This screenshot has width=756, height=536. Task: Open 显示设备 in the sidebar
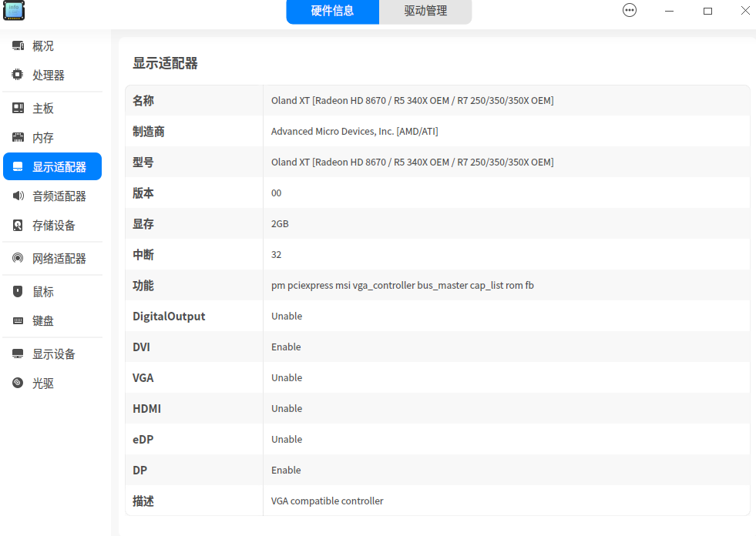point(52,354)
